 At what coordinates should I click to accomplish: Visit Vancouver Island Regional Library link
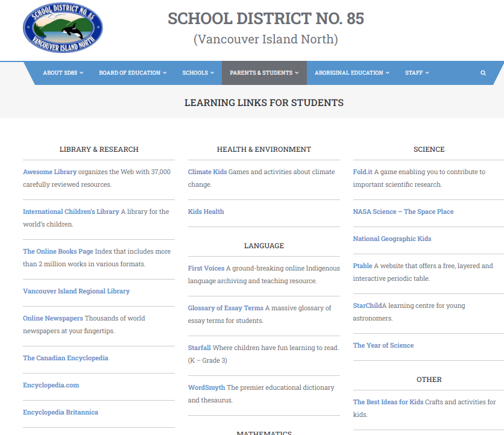pos(76,291)
